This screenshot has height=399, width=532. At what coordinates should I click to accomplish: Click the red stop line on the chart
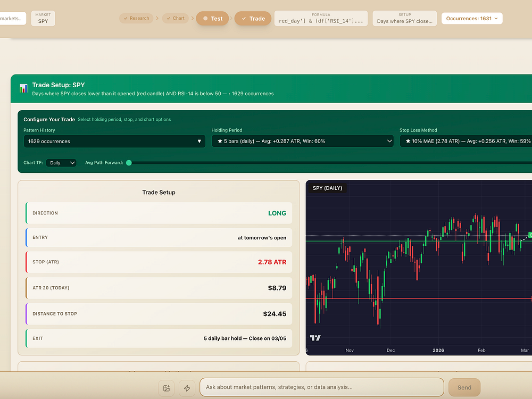(419, 298)
